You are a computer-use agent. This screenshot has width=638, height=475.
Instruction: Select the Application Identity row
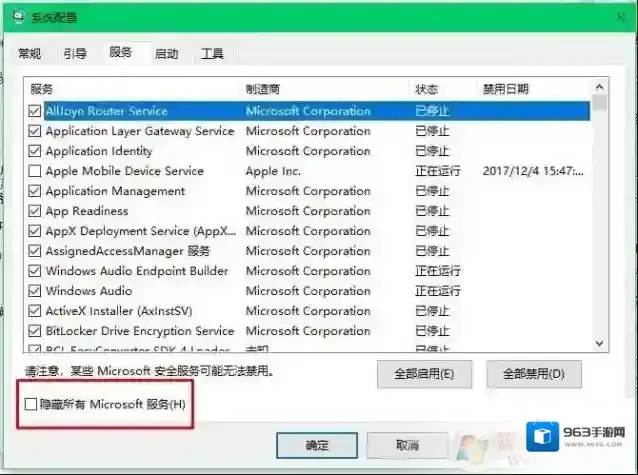tap(309, 151)
